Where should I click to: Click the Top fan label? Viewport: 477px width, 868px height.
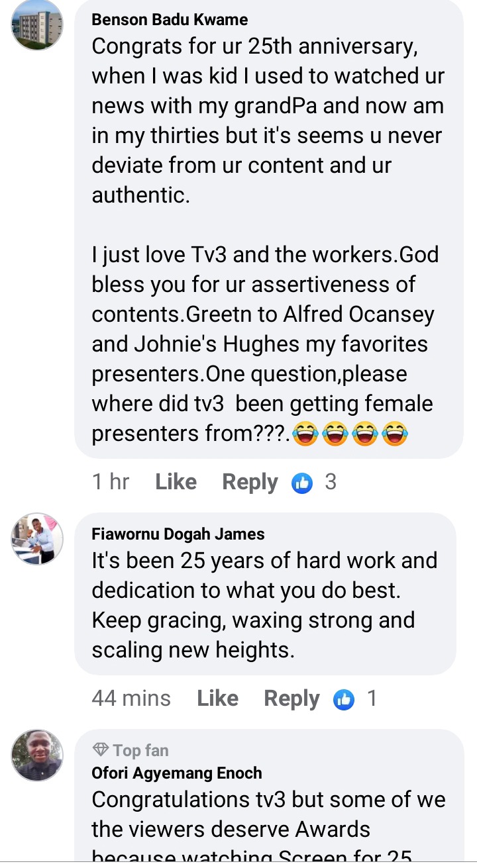tap(140, 750)
